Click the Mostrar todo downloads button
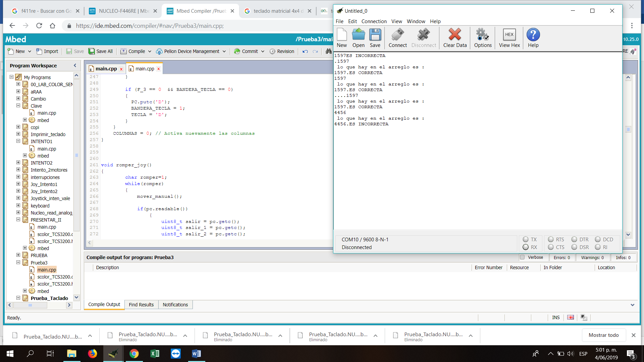Image resolution: width=644 pixels, height=362 pixels. 603,335
